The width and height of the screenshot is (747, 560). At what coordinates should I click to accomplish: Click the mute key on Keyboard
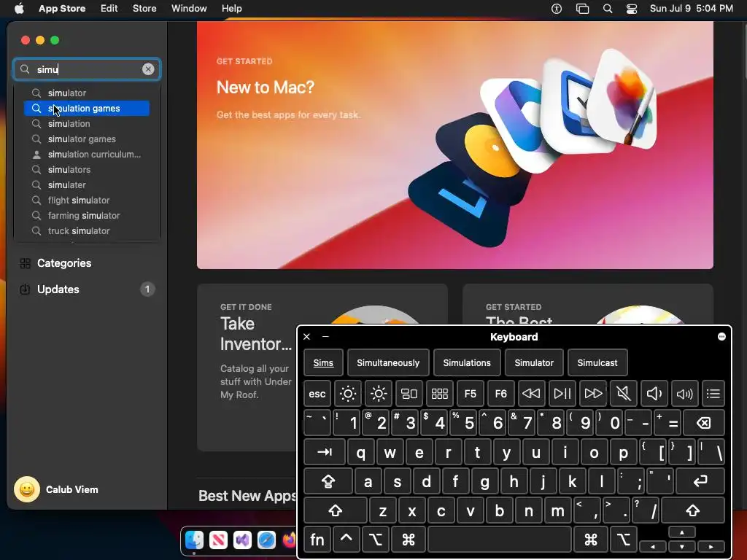click(x=624, y=393)
